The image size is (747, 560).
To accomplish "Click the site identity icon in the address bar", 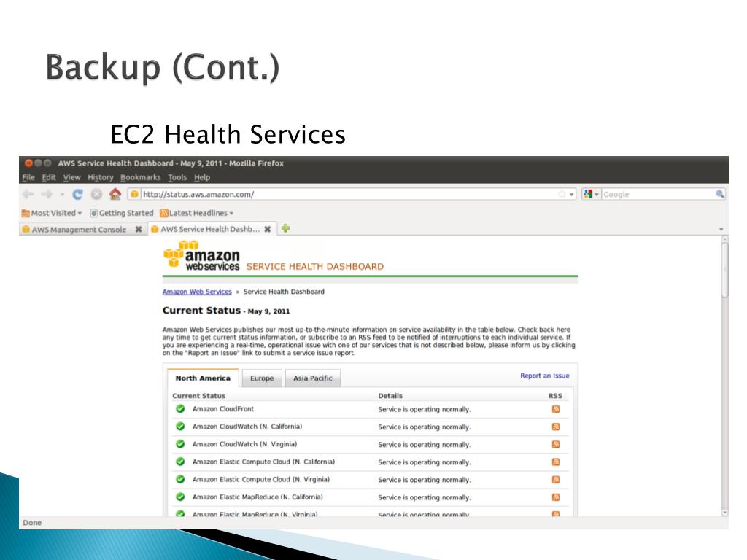I will (134, 194).
